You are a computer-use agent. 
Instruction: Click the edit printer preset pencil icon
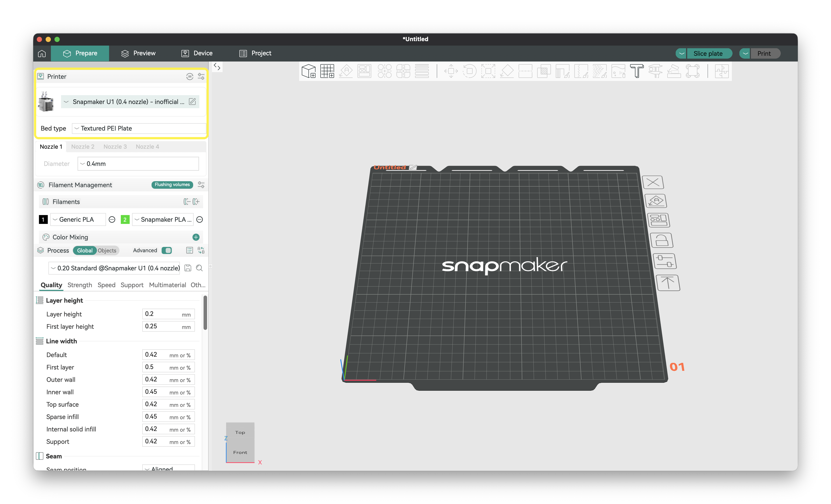point(192,102)
